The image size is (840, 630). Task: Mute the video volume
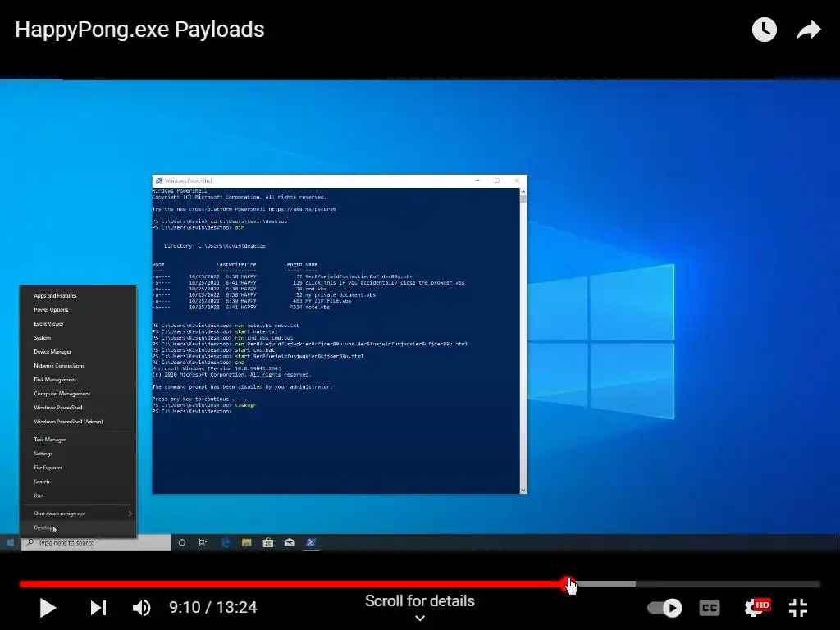tap(141, 608)
